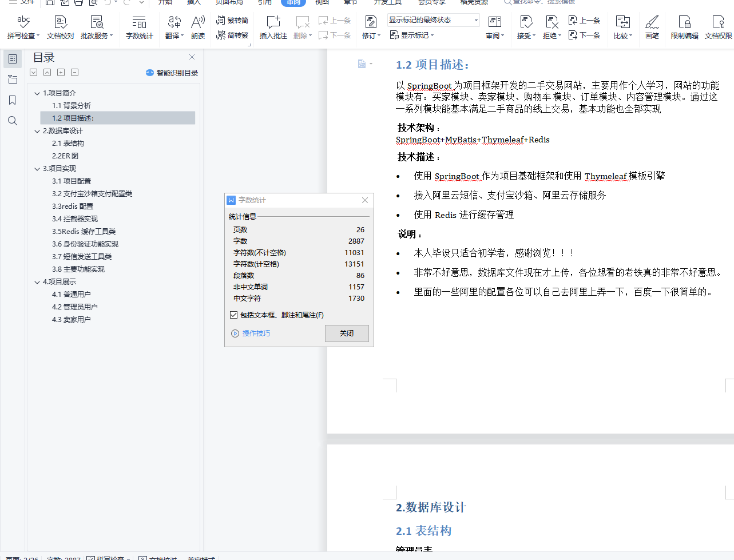Click the down-chevron box button in 目录 panel
This screenshot has width=734, height=560.
click(34, 73)
